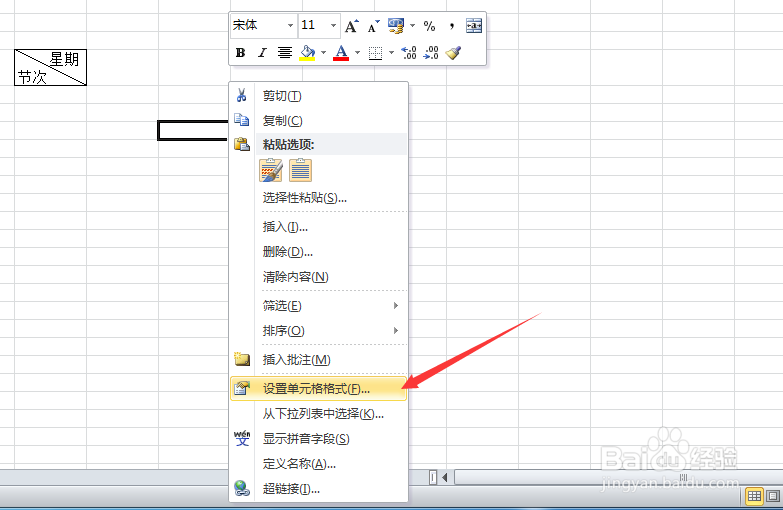783x510 pixels.
Task: Click the insert comment note icon
Action: coord(242,359)
